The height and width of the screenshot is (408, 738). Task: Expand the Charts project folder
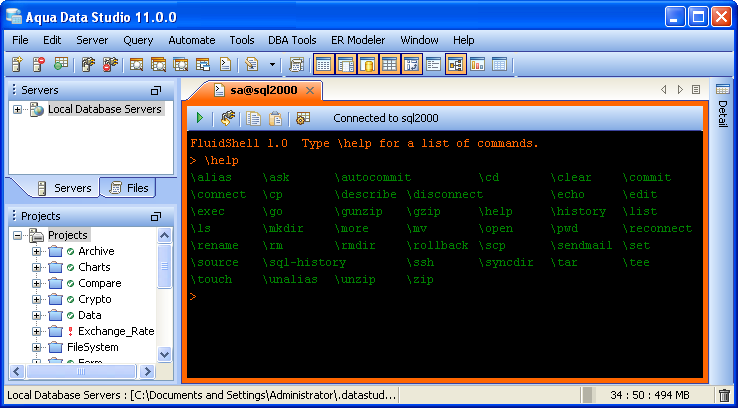(36, 267)
